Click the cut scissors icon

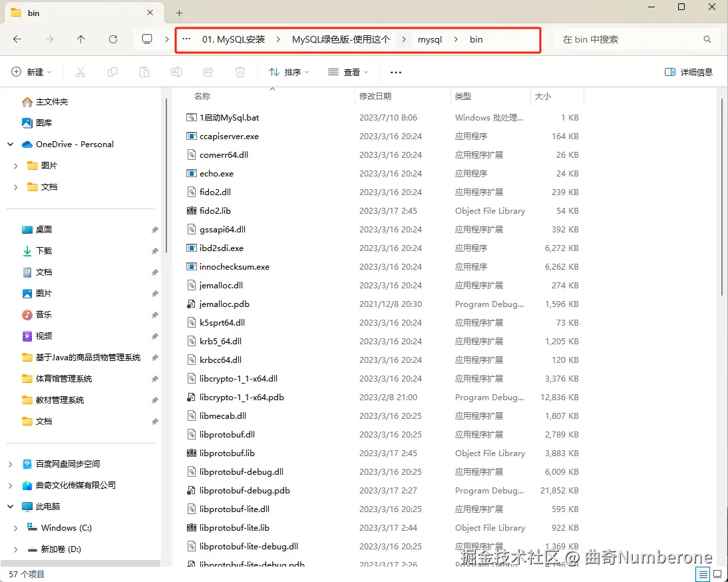(81, 72)
